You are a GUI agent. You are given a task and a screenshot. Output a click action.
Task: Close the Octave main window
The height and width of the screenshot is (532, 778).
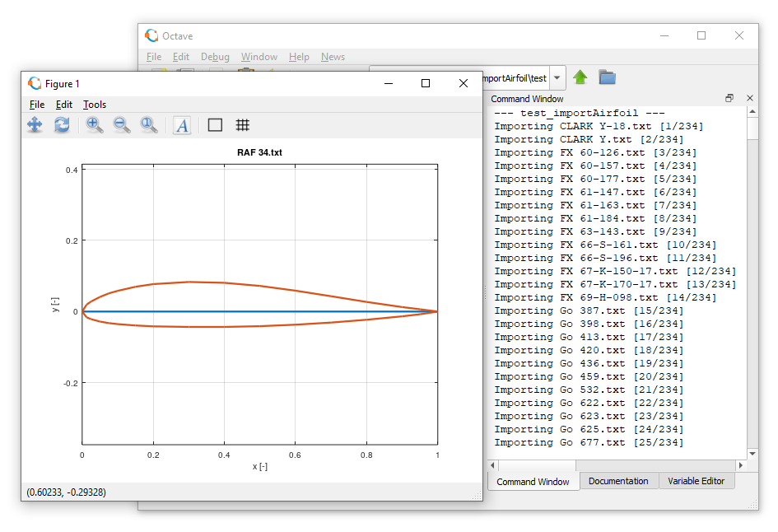tap(738, 35)
